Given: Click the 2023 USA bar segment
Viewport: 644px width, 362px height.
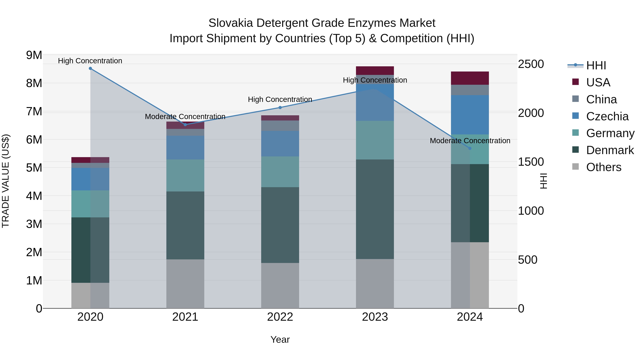Looking at the screenshot, I should 375,71.
